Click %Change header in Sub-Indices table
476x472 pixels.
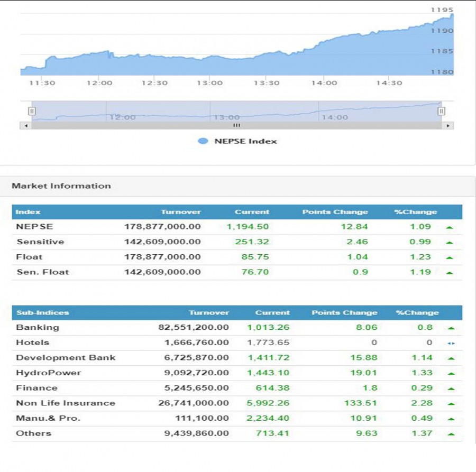coord(417,313)
